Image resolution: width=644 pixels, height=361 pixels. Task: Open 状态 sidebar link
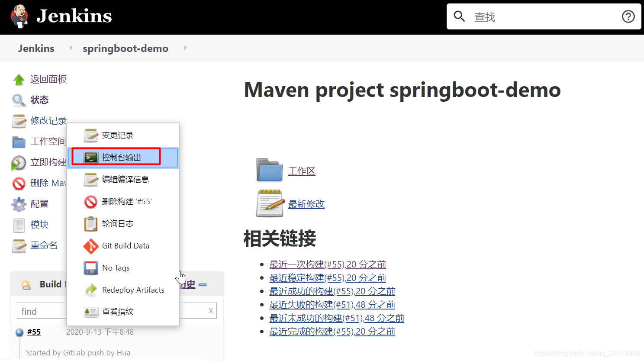(39, 100)
